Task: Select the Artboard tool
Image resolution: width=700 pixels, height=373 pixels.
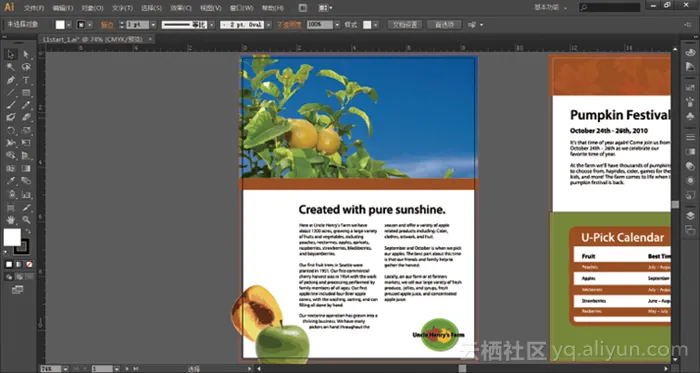Action: (x=11, y=207)
